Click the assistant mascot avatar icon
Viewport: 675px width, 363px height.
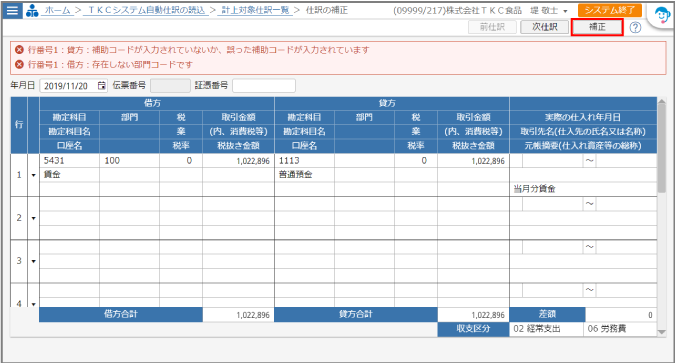pyautogui.click(x=661, y=16)
